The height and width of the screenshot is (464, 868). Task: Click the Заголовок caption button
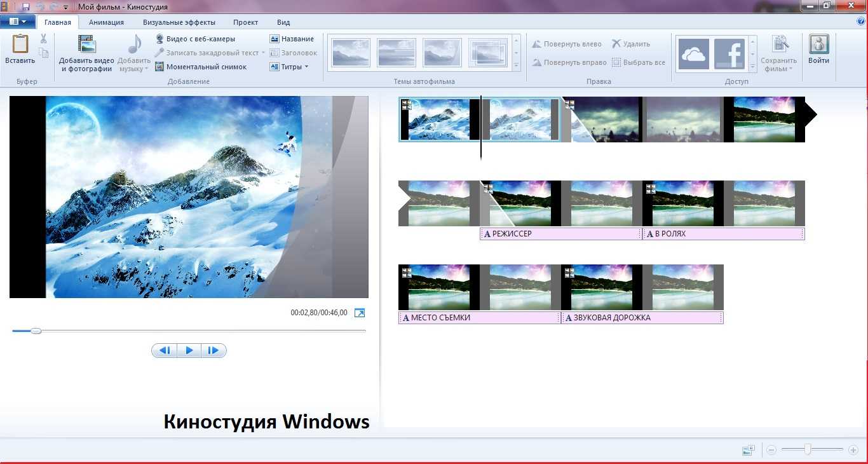[x=294, y=53]
